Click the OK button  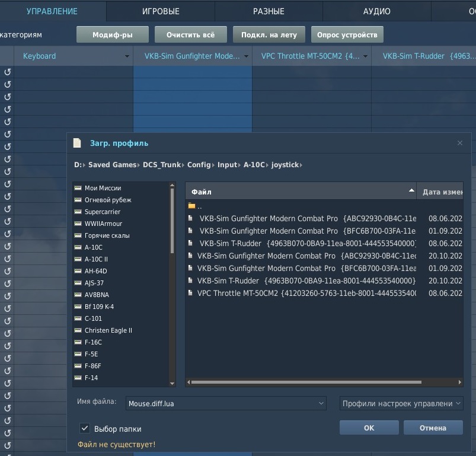point(369,428)
